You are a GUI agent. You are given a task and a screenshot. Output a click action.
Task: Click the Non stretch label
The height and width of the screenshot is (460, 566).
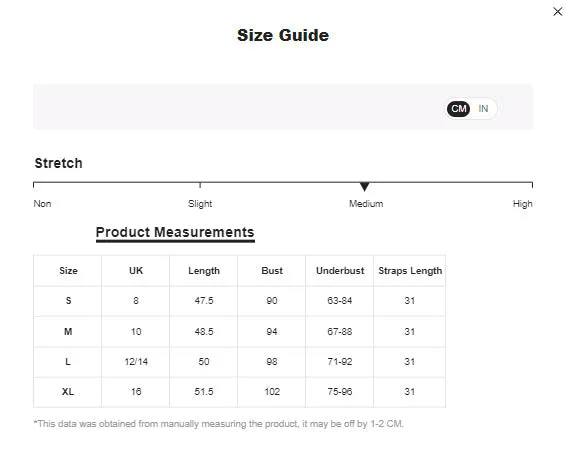(x=42, y=204)
